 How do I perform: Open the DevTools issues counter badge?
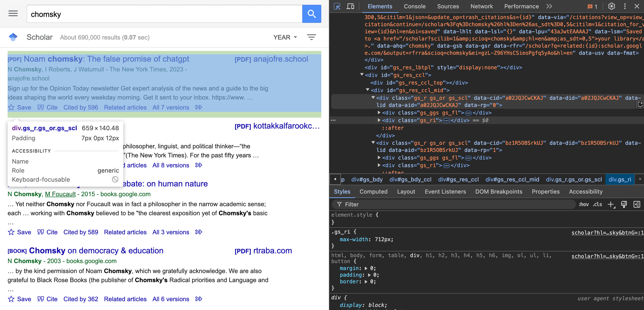593,7
